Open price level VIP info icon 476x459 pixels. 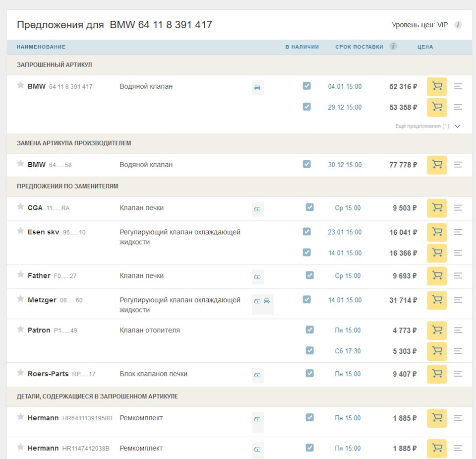[458, 25]
